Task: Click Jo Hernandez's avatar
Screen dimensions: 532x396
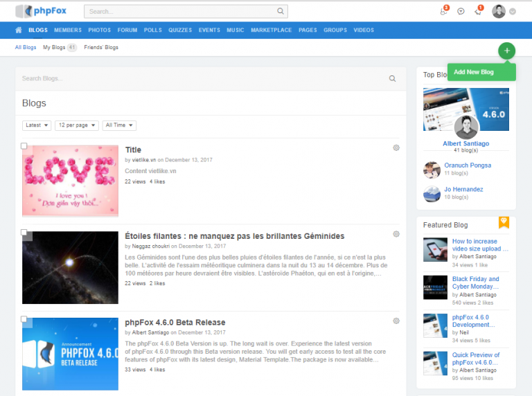Action: coord(432,194)
